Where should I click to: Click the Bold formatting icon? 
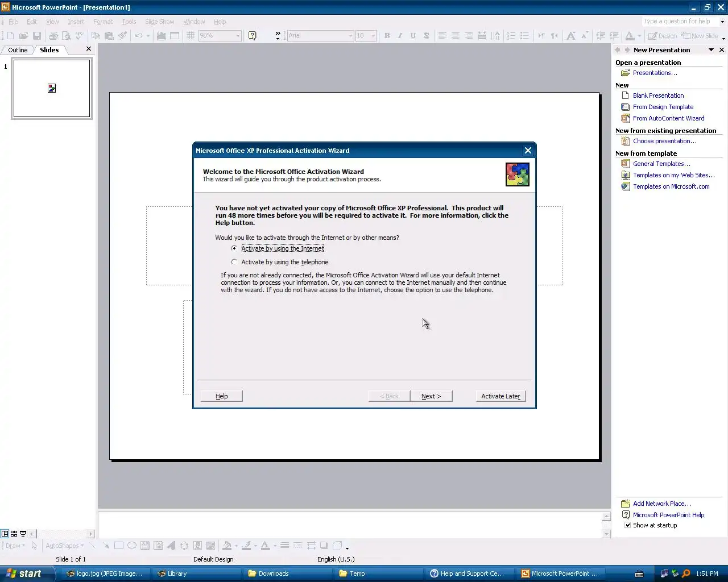[x=387, y=36]
